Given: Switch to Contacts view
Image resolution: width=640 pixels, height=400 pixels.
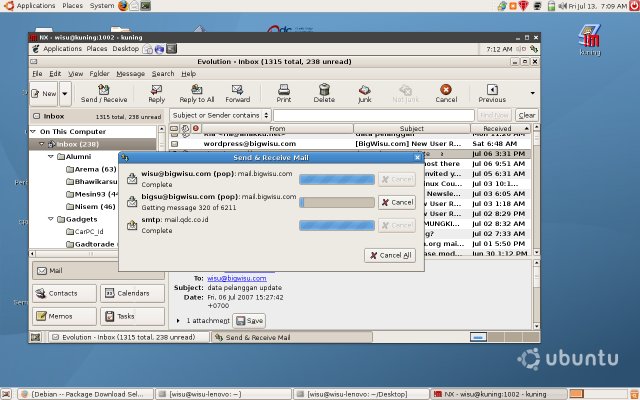Looking at the screenshot, I should click(64, 293).
